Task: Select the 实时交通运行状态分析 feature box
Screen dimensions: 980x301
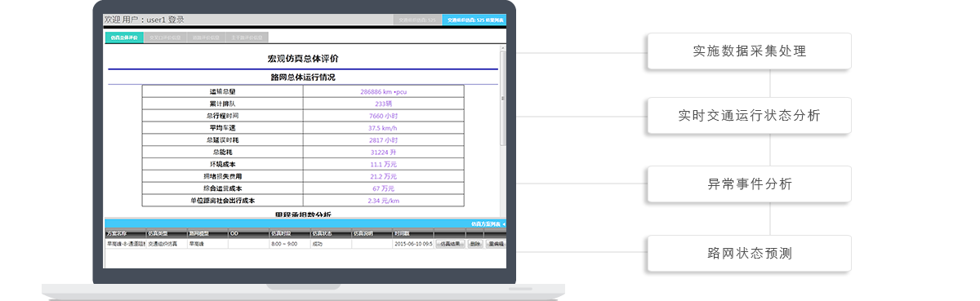Action: [x=749, y=115]
